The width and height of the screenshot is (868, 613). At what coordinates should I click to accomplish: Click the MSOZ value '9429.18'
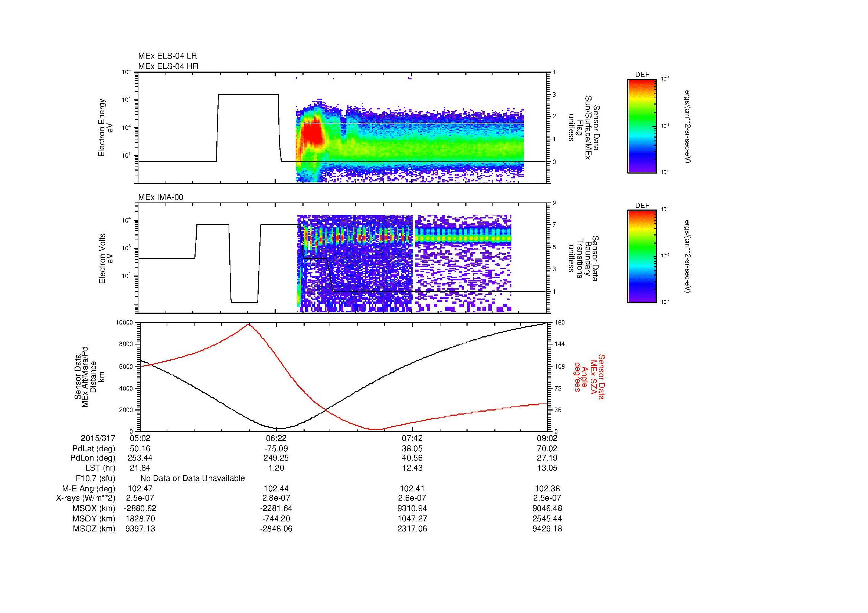point(547,529)
